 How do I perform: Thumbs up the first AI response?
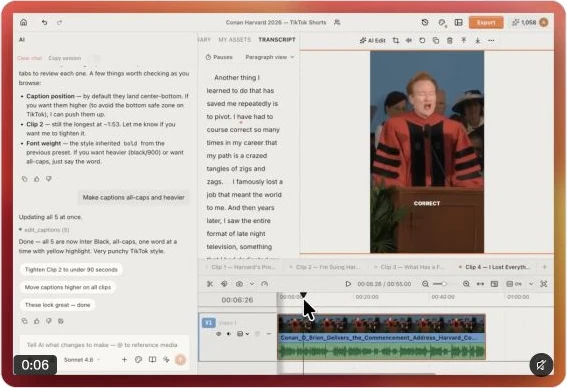click(x=37, y=179)
